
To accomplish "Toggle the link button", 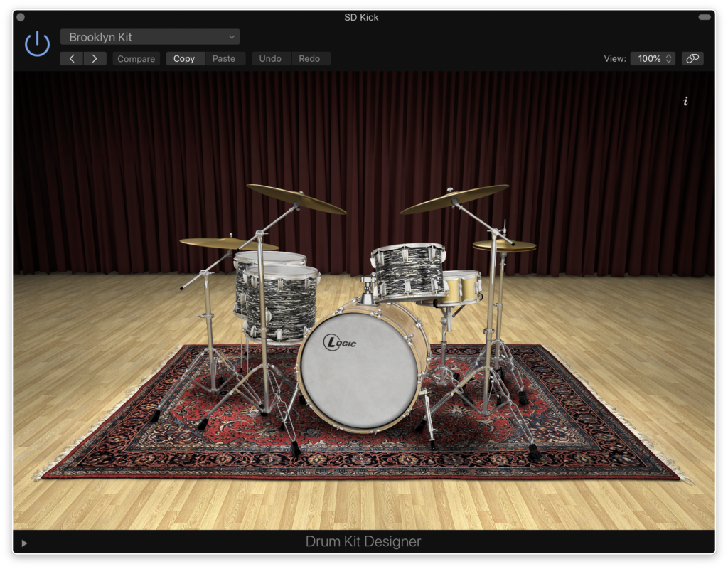I will [692, 59].
